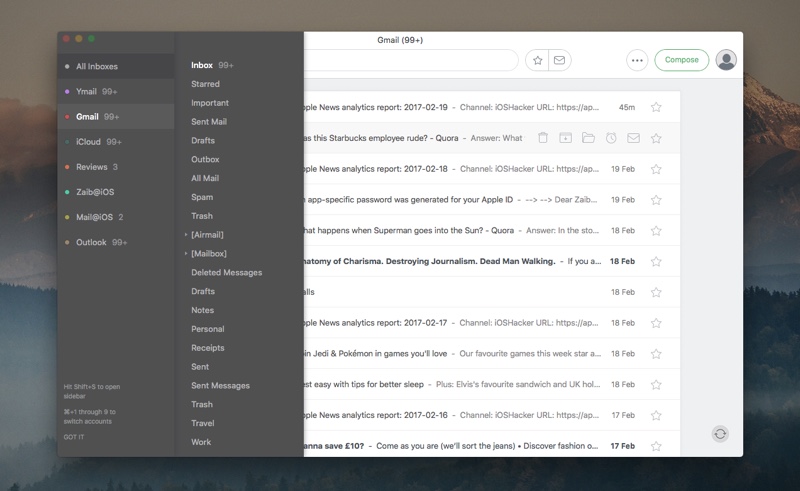Star the analytics report 2017-02-17 email
The height and width of the screenshot is (491, 800).
[x=656, y=323]
